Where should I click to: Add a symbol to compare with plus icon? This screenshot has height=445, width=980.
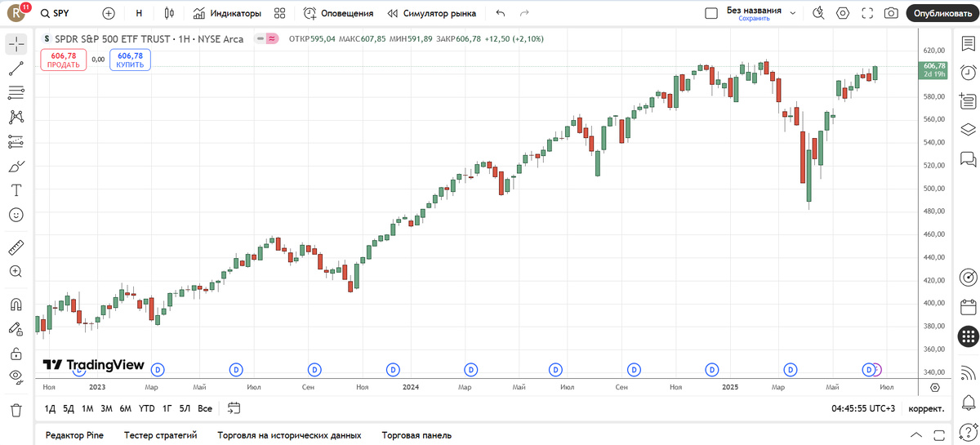pyautogui.click(x=109, y=13)
